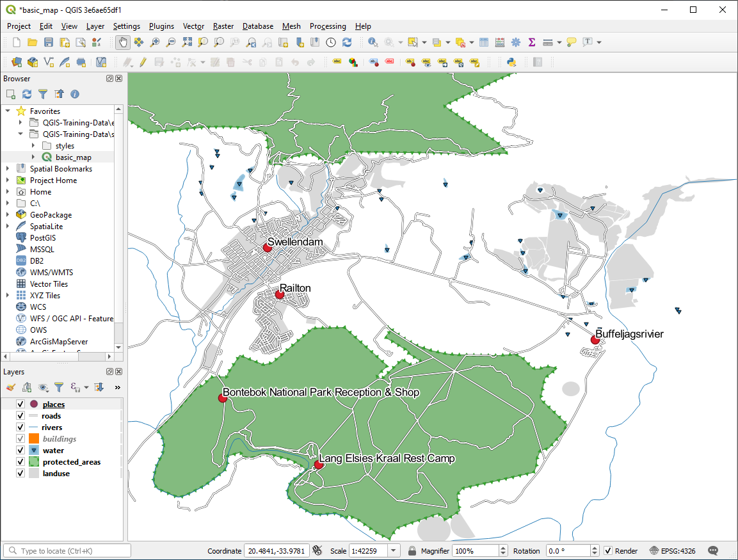Click the Zoom Full extent icon
738x560 pixels.
(x=187, y=42)
